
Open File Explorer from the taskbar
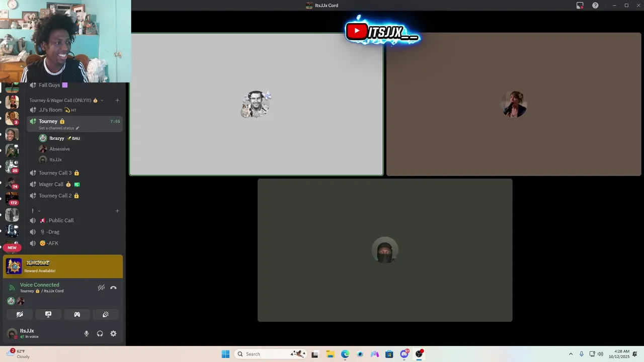tap(330, 354)
